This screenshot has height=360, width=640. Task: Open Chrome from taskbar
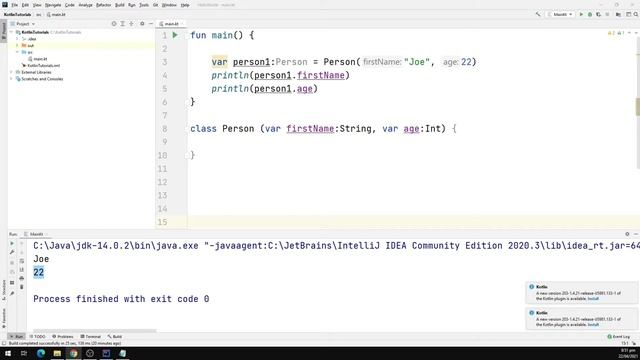tap(73, 353)
